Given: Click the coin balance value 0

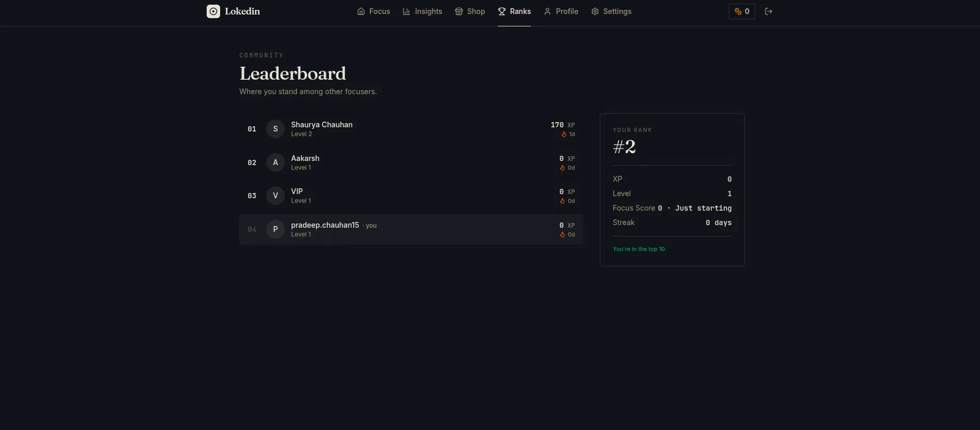Looking at the screenshot, I should [x=747, y=11].
